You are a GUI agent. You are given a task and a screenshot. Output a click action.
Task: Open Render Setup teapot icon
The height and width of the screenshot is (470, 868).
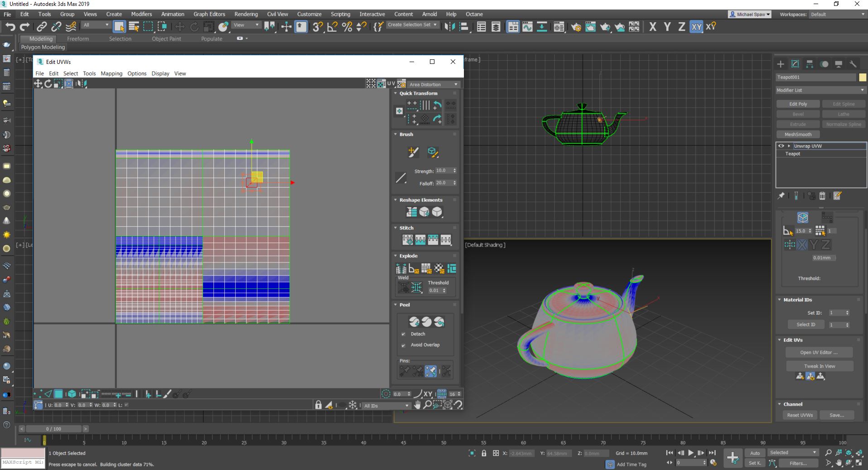coord(576,27)
